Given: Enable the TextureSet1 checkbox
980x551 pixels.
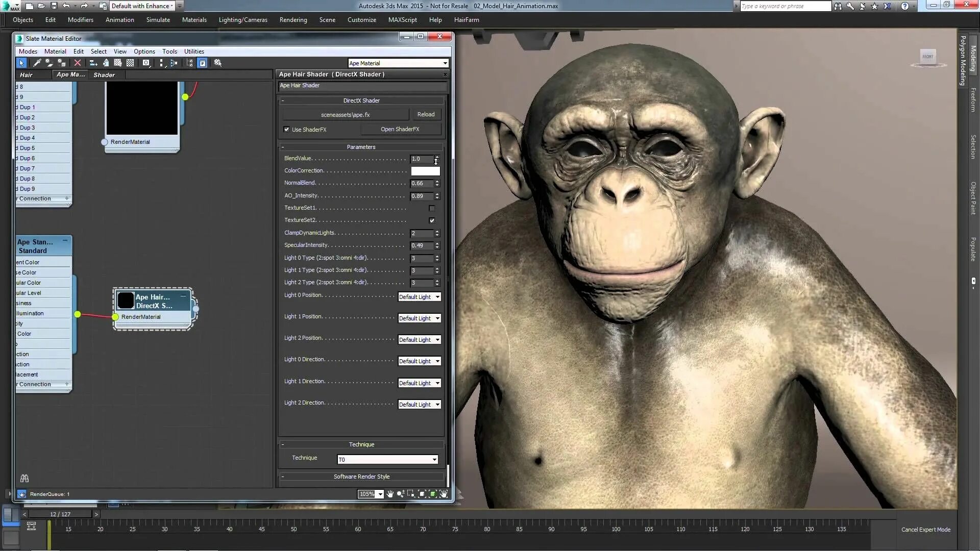Looking at the screenshot, I should [x=432, y=208].
